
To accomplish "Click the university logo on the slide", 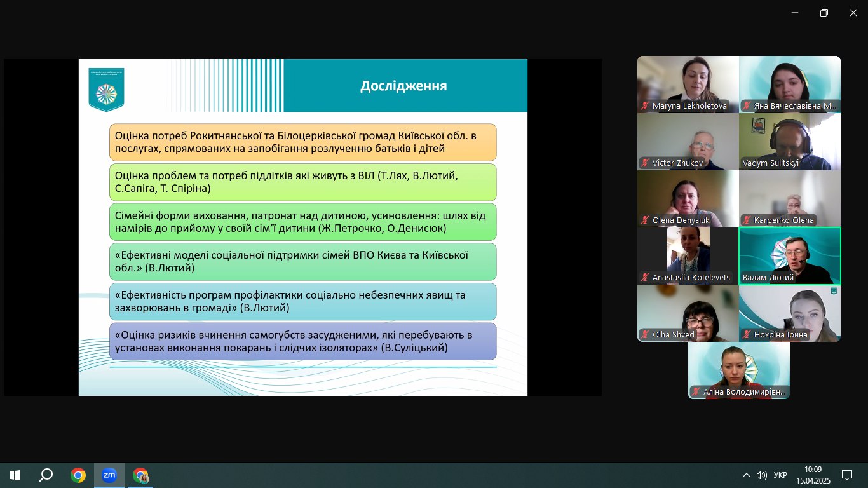I will 106,89.
